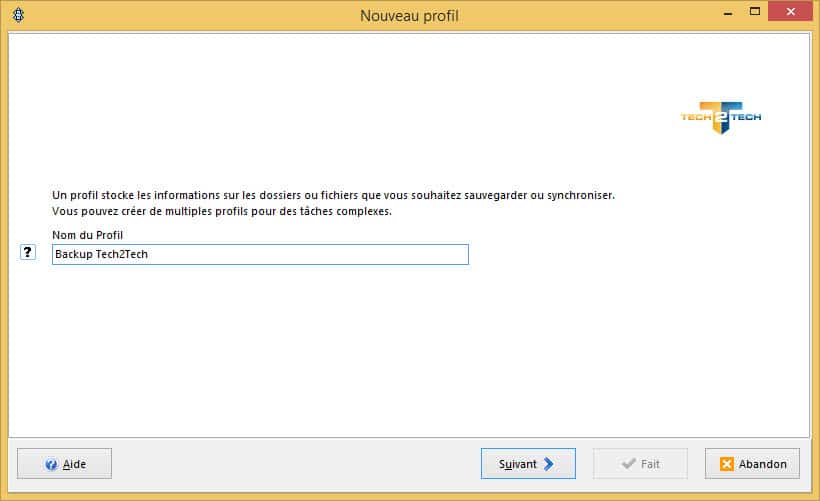Cancel the wizard with Abandon
Screen dimensions: 820x501
coord(752,464)
